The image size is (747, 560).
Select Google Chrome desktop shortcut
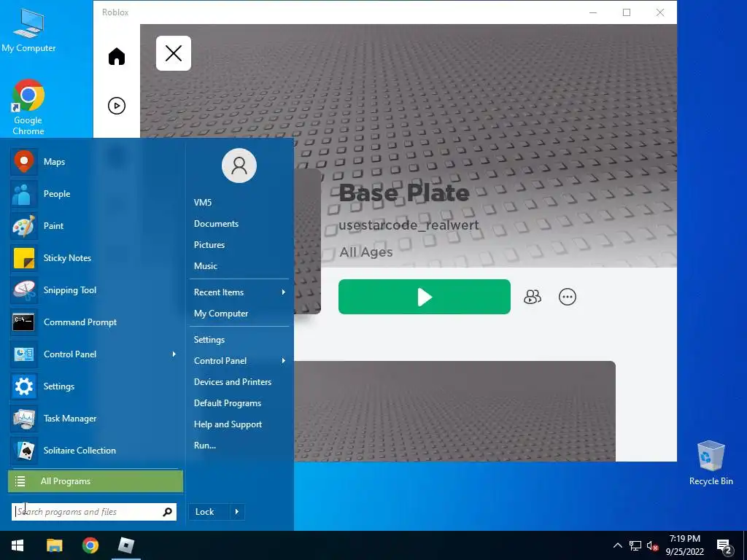pos(28,107)
